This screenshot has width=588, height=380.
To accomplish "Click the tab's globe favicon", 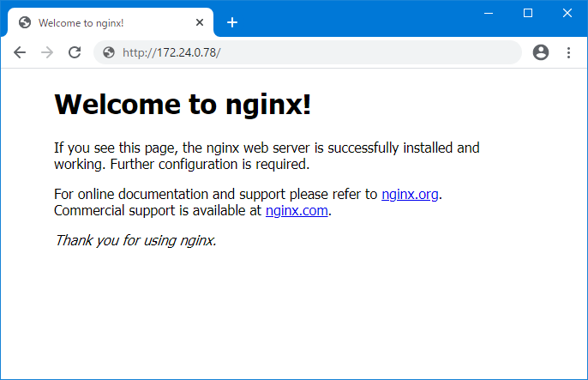I will coord(25,22).
